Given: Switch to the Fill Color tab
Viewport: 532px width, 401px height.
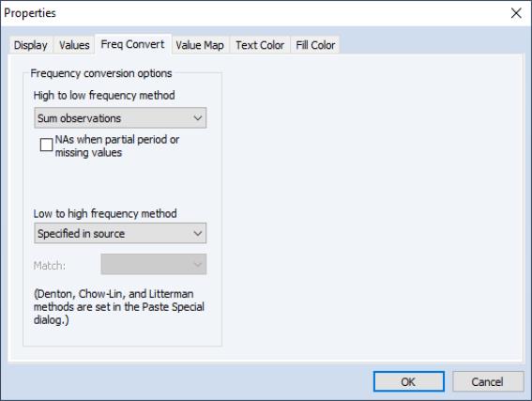Looking at the screenshot, I should 315,45.
